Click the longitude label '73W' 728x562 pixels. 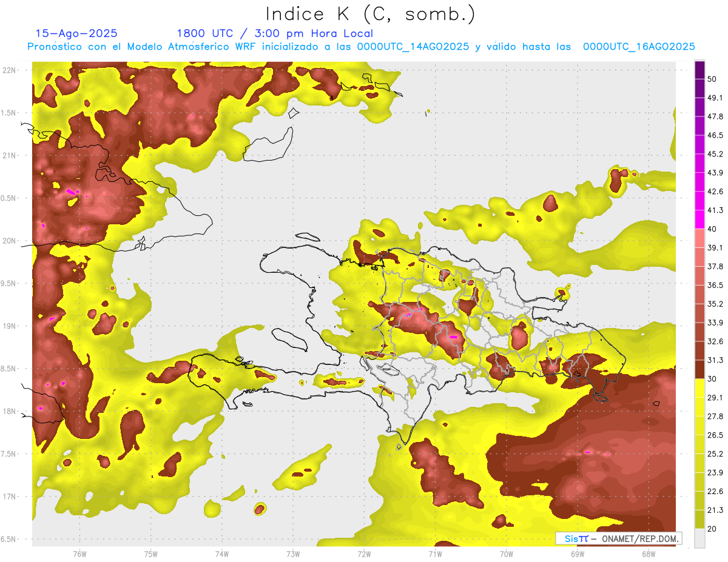[293, 554]
